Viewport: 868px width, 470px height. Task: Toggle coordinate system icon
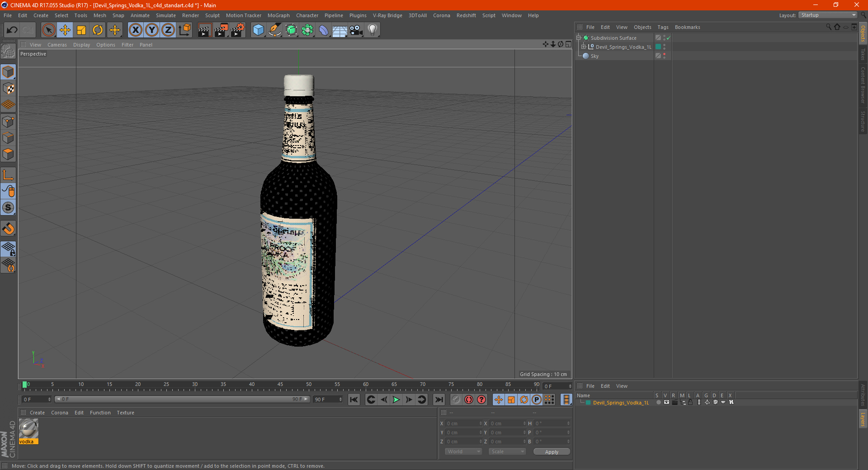pyautogui.click(x=184, y=30)
